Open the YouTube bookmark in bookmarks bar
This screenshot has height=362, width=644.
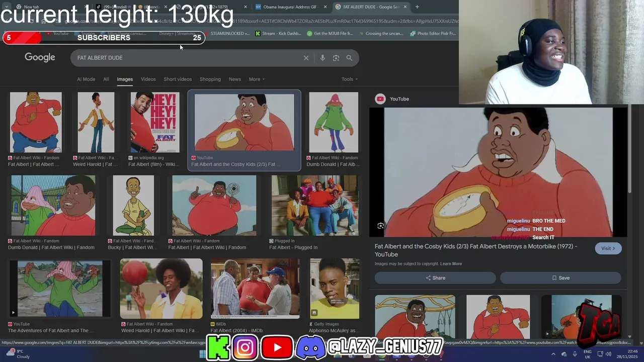click(57, 34)
